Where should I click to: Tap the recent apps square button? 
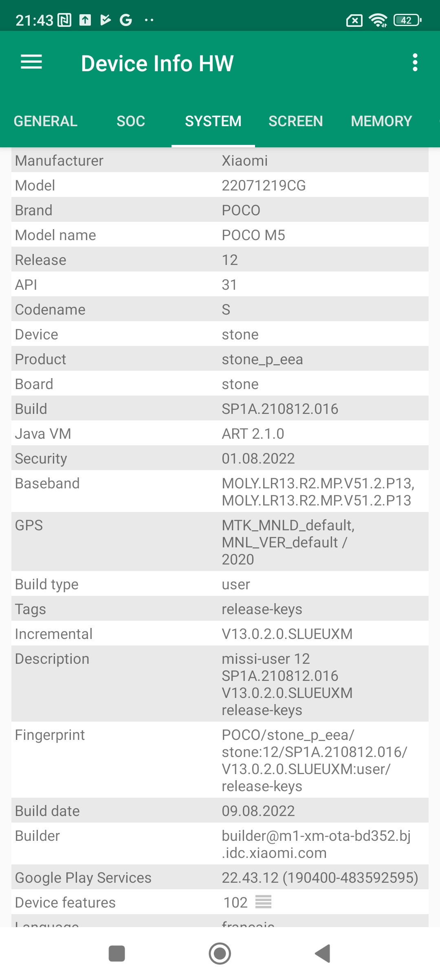click(x=117, y=953)
